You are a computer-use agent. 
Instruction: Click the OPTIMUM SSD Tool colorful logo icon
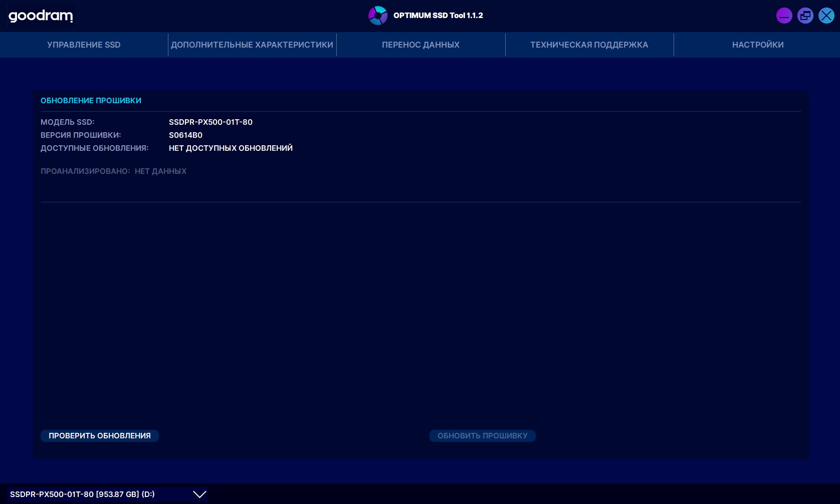tap(378, 16)
